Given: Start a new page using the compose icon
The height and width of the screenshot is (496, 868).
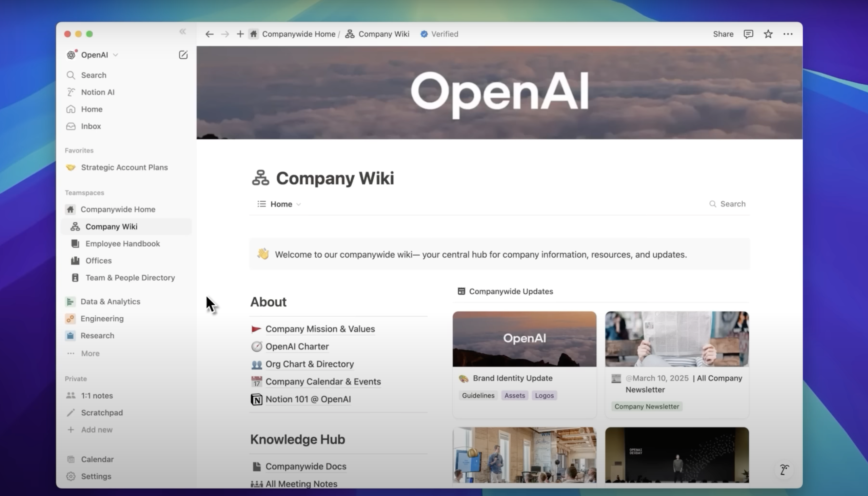Looking at the screenshot, I should point(183,55).
